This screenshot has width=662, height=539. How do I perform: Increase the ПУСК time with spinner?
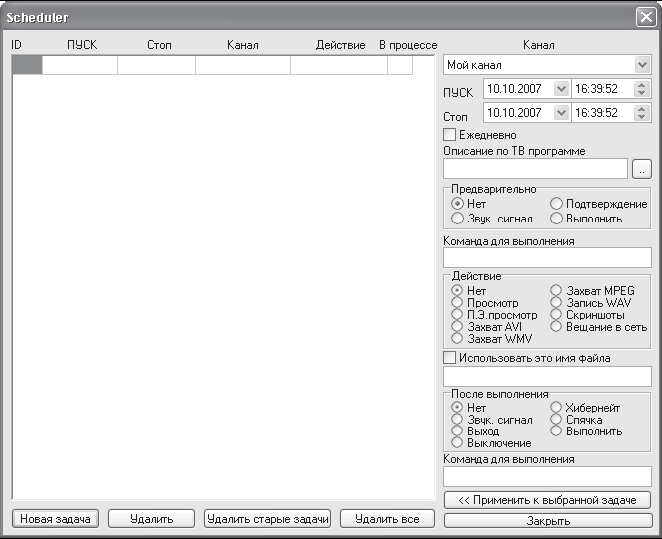pyautogui.click(x=642, y=85)
